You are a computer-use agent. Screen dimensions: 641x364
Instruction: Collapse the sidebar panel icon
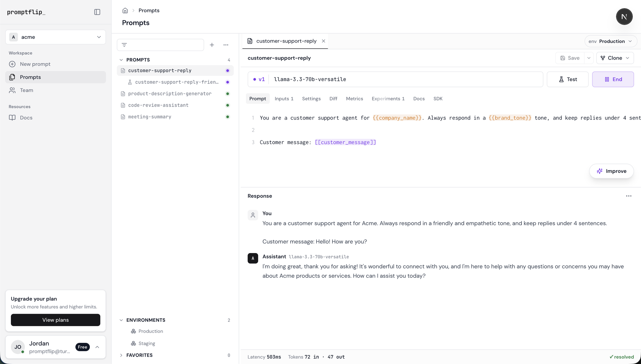point(97,12)
